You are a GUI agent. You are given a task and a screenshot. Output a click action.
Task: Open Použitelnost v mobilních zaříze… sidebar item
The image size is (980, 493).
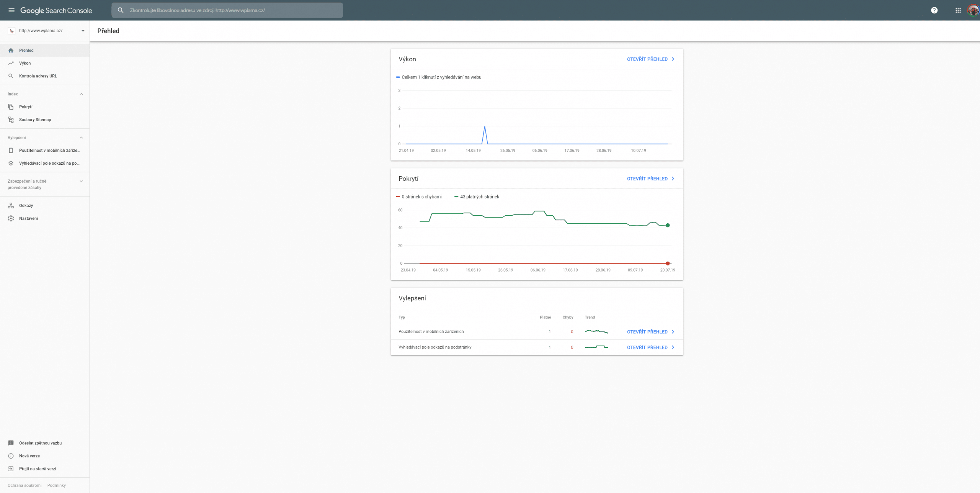pyautogui.click(x=44, y=151)
